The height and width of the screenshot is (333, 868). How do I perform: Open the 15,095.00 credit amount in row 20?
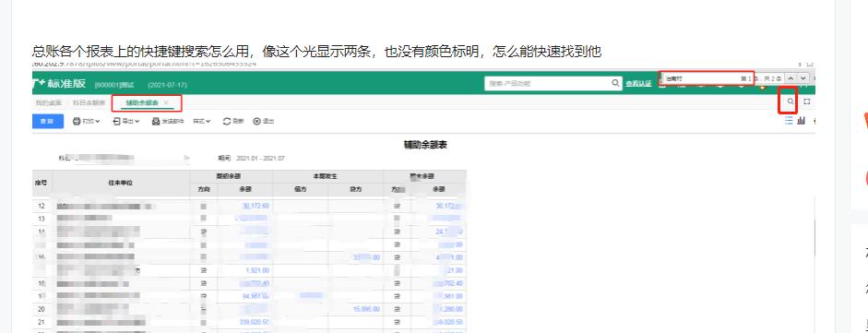(366, 309)
